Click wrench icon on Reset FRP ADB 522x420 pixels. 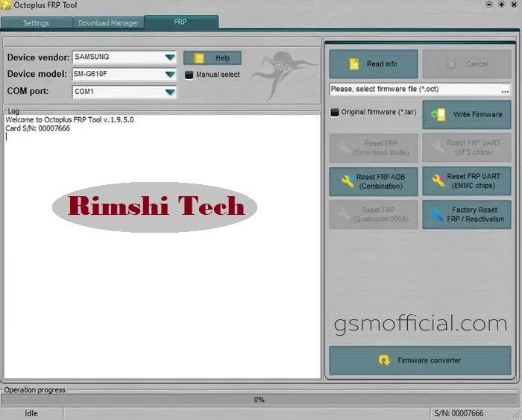tap(348, 181)
